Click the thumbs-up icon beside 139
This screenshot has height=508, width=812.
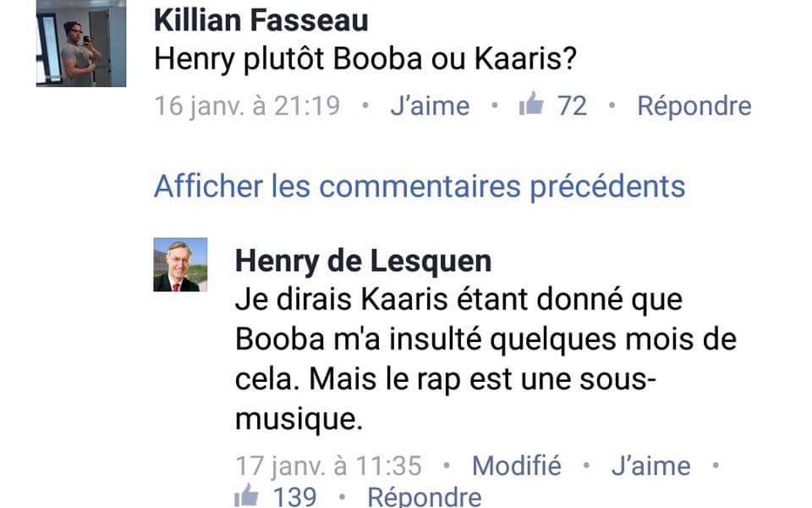click(x=246, y=494)
